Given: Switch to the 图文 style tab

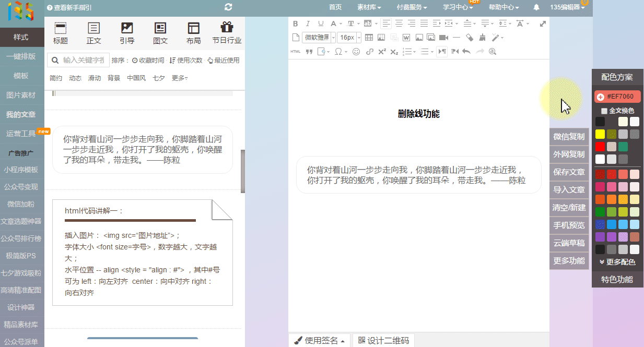Looking at the screenshot, I should (x=160, y=33).
